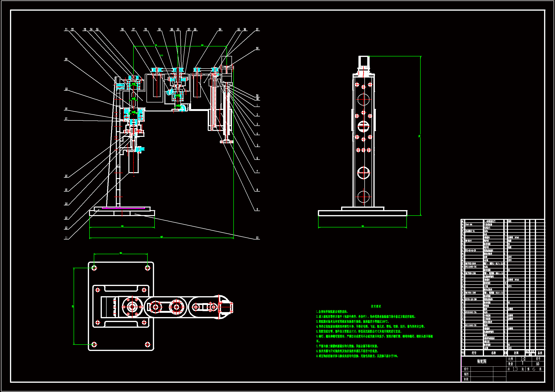Click part callout number 21 at top left
Screen dimensions: 555x392
pyautogui.click(x=66, y=29)
